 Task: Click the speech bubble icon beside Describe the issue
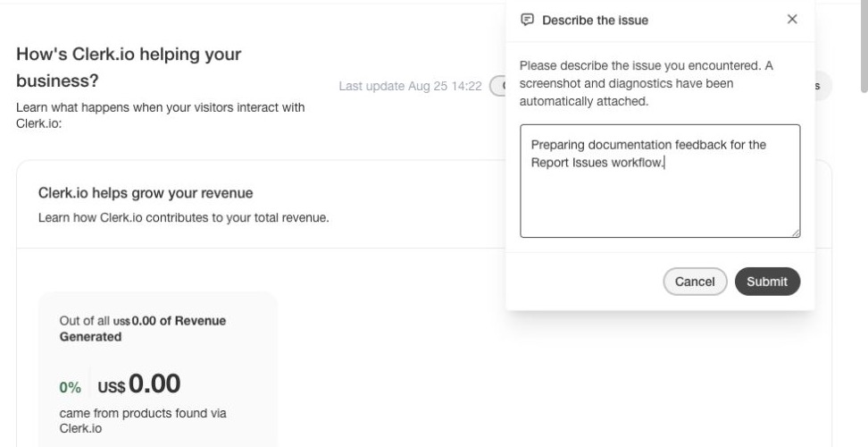[x=527, y=20]
